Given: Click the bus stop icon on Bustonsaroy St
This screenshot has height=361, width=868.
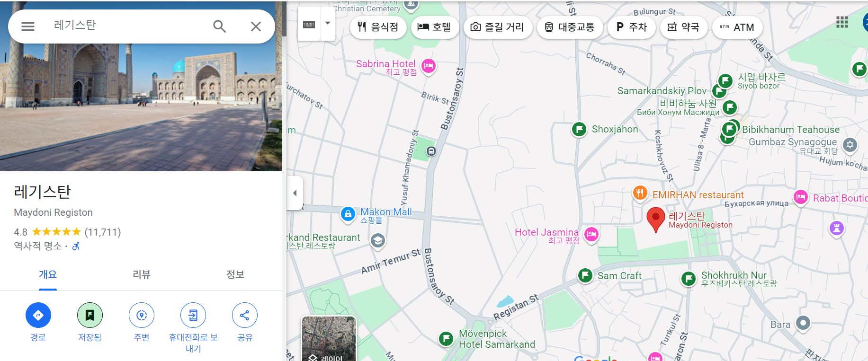Looking at the screenshot, I should (x=431, y=151).
